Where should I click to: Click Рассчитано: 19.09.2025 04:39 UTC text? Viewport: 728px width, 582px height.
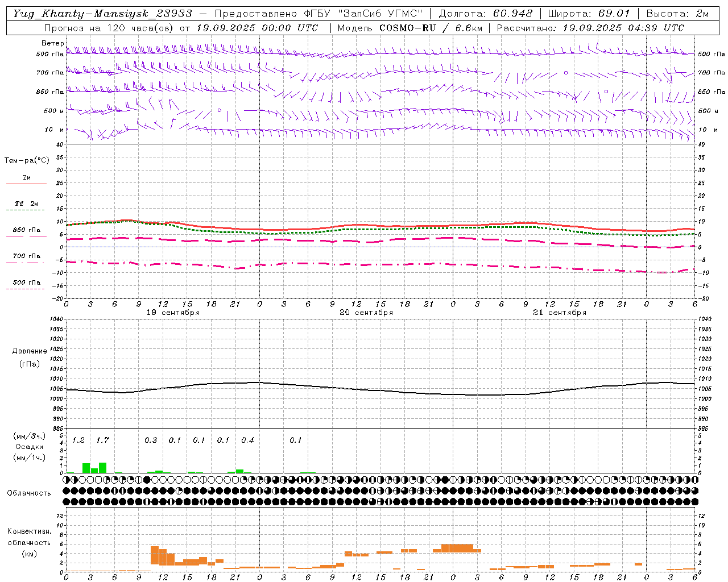coord(590,28)
